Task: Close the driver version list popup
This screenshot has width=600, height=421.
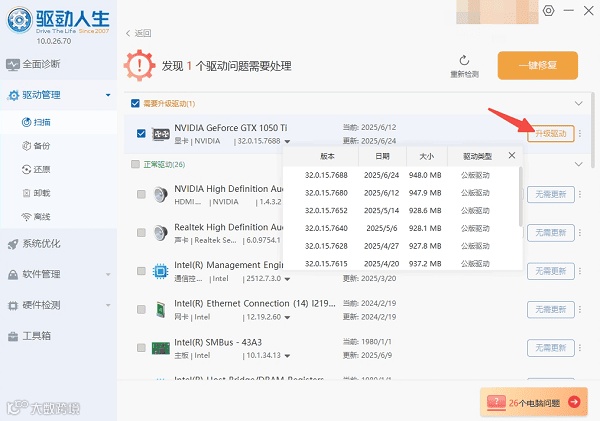Action: pos(512,155)
